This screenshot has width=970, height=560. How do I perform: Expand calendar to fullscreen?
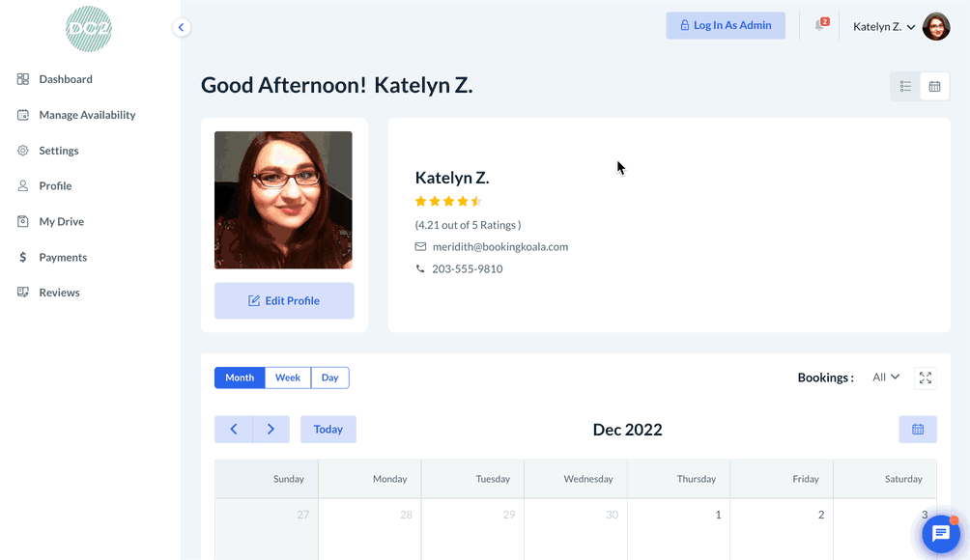pos(926,378)
